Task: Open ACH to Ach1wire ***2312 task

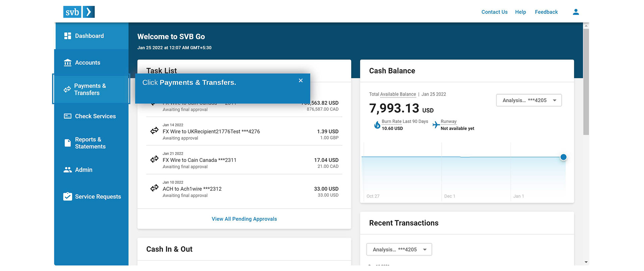Action: point(244,189)
